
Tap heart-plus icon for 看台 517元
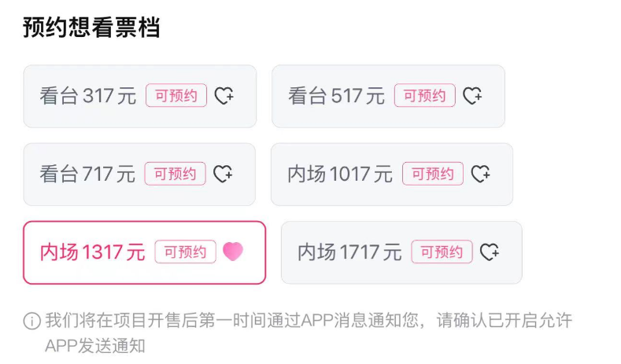472,96
